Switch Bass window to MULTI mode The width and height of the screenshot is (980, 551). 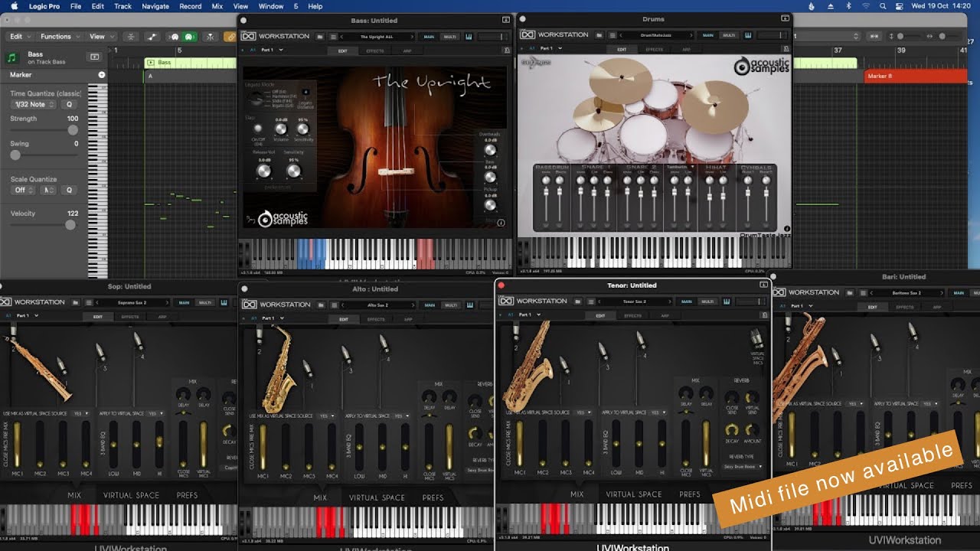pos(449,36)
